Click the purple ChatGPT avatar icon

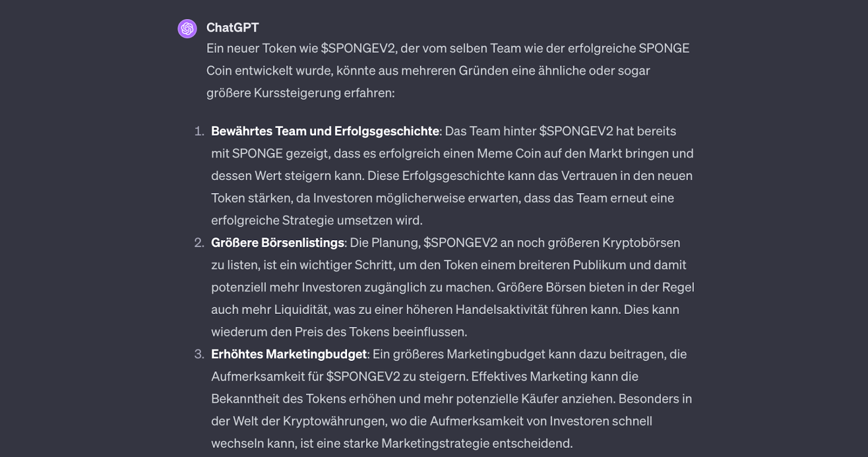pyautogui.click(x=187, y=29)
